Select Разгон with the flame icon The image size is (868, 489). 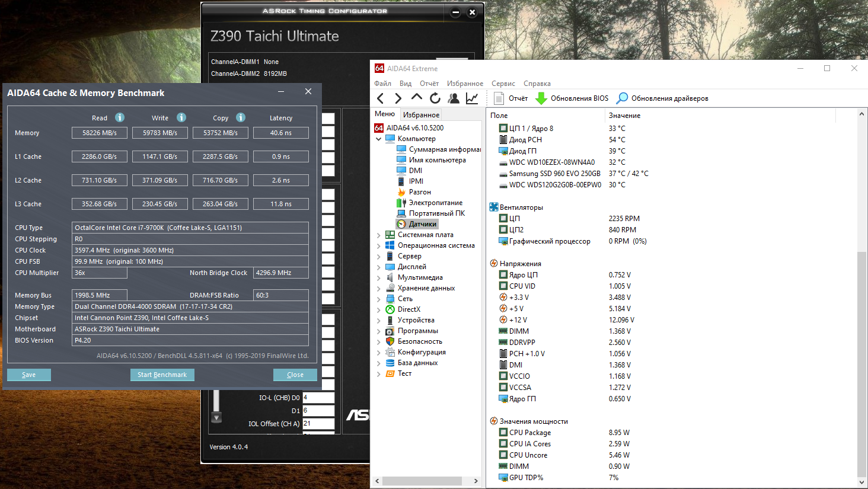[x=414, y=192]
